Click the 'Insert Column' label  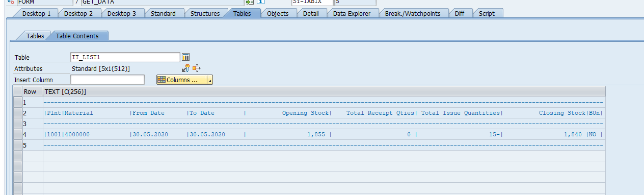34,80
